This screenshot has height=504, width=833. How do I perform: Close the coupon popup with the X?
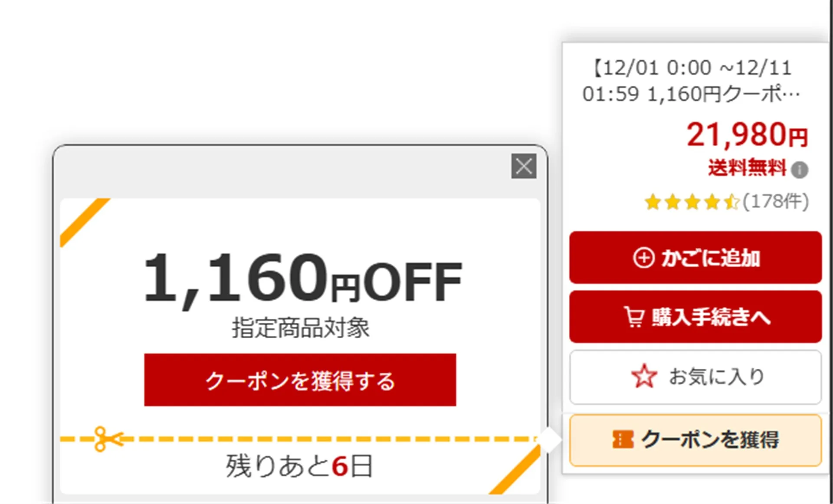524,166
